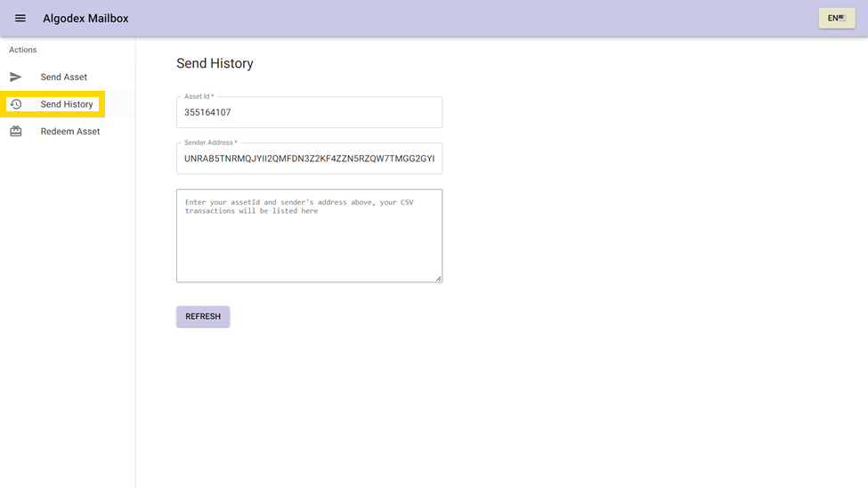This screenshot has height=488, width=868.
Task: Grab the textarea resize handle corner
Action: (x=438, y=279)
